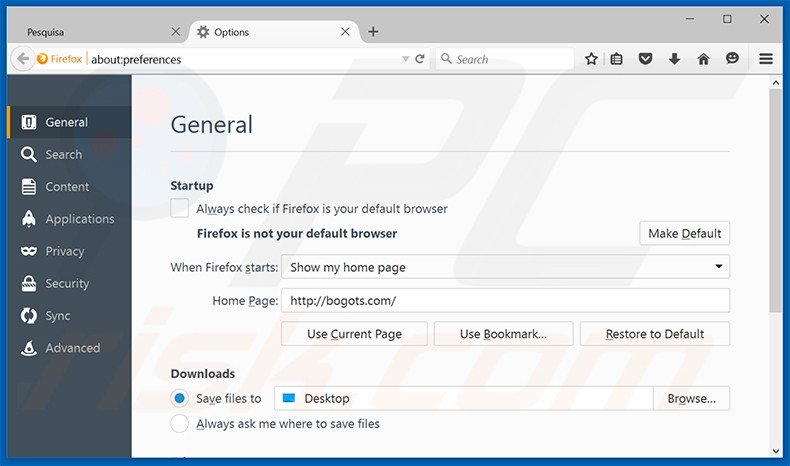Click Use Bookmark button
Viewport: 790px width, 466px height.
503,334
